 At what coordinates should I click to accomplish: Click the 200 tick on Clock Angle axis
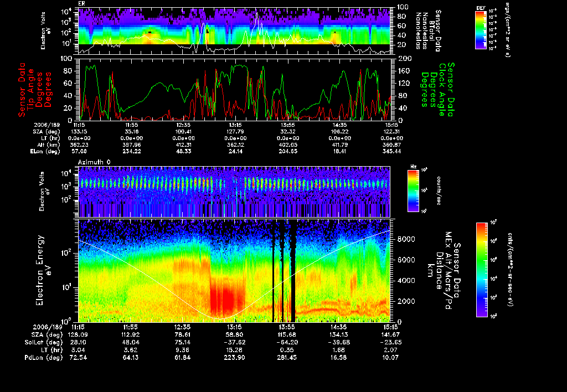(x=405, y=59)
